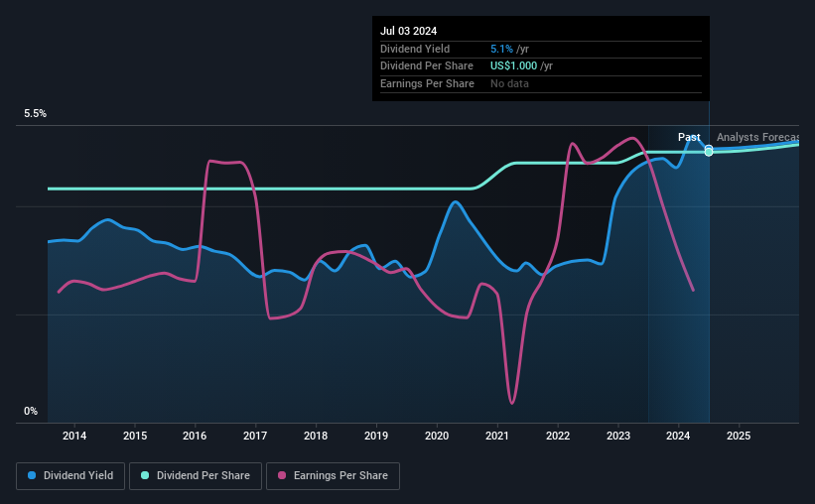Click the teal Dividend Per Share legend dot

pyautogui.click(x=145, y=475)
